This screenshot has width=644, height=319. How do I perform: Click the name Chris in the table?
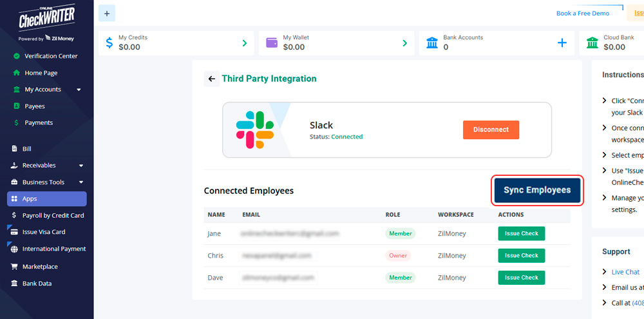[x=215, y=255]
